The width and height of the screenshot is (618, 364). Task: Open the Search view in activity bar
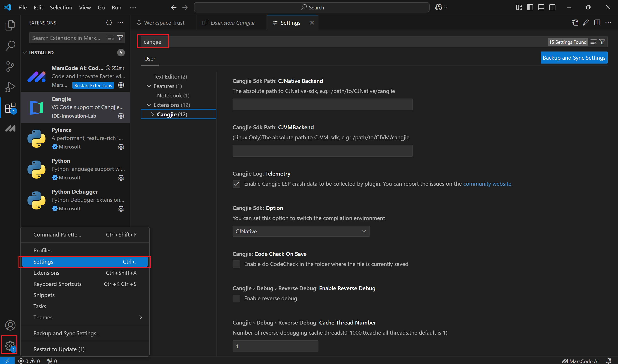[10, 46]
